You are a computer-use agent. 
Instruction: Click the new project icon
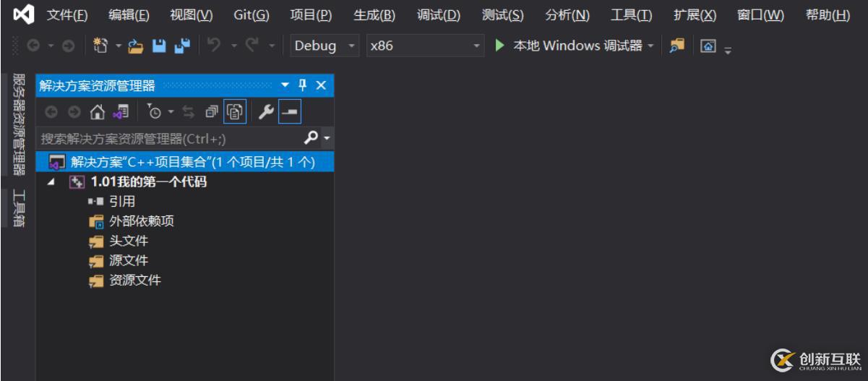click(x=102, y=46)
